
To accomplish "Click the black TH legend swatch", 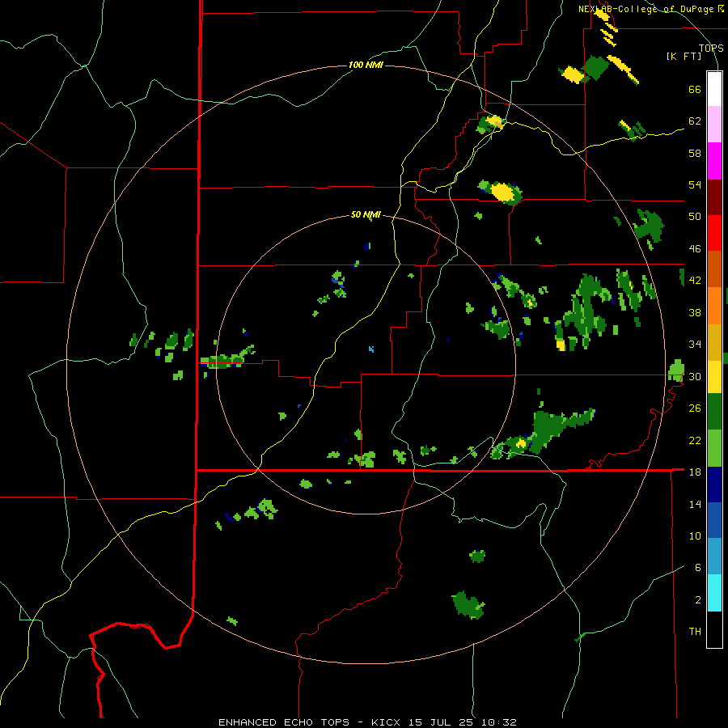I will (x=714, y=629).
